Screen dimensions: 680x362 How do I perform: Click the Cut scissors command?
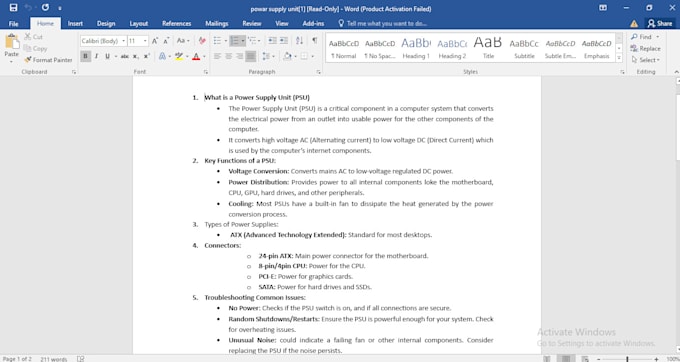(x=33, y=37)
